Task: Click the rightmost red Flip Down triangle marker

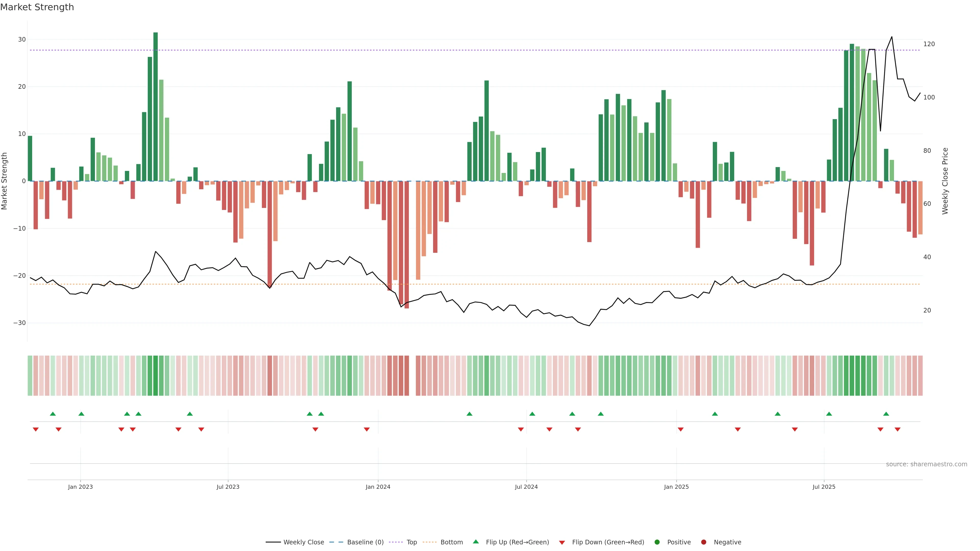Action: 898,429
